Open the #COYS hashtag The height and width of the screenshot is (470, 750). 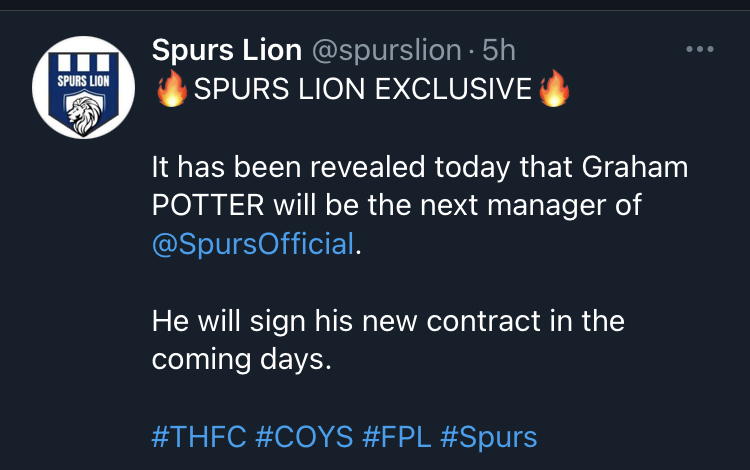tap(304, 437)
